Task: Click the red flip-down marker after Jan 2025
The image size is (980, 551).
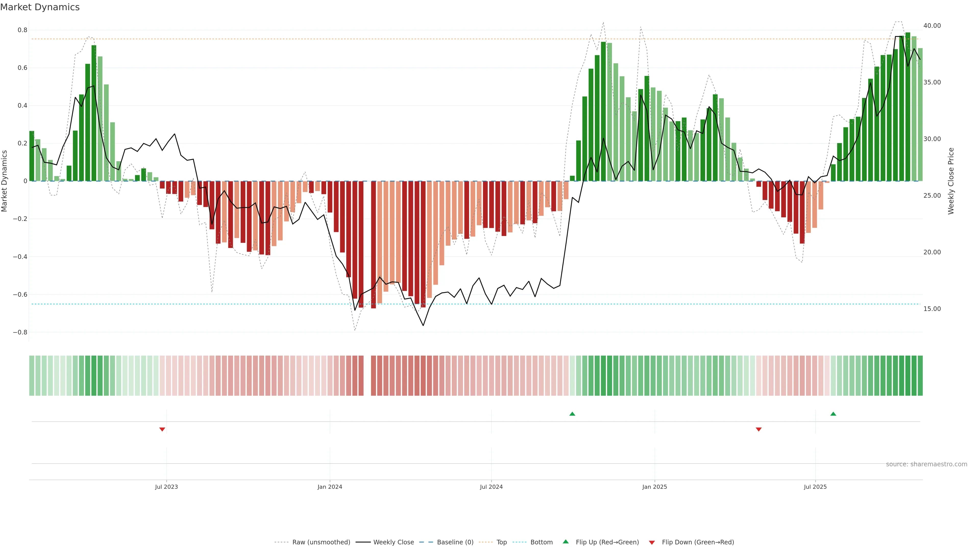Action: click(758, 429)
